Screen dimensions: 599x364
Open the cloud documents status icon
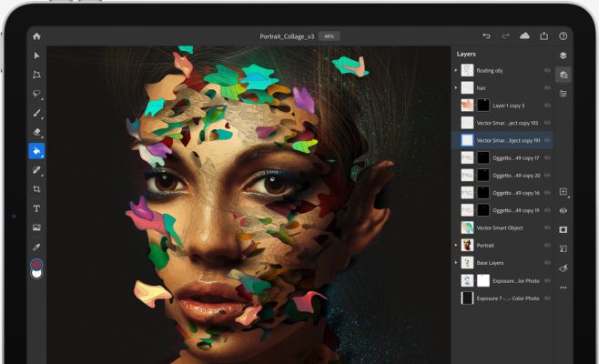[524, 35]
